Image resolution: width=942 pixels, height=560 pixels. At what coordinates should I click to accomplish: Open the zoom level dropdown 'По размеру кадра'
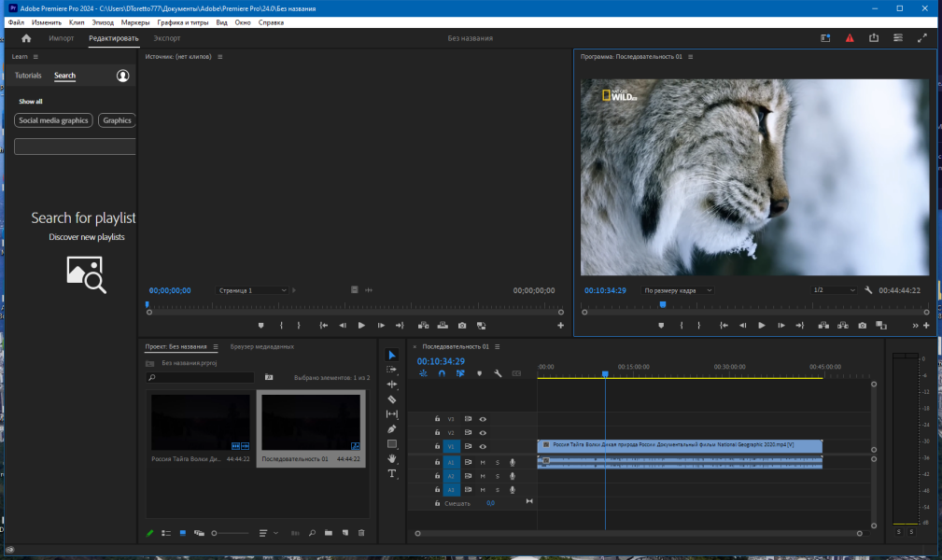679,290
